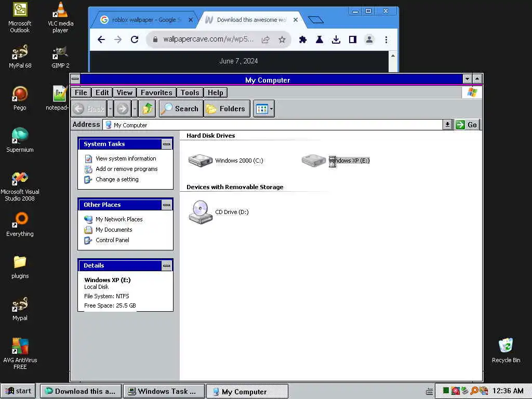This screenshot has height=399, width=532.
Task: Open the My Computer system menu button
Action: (75, 79)
